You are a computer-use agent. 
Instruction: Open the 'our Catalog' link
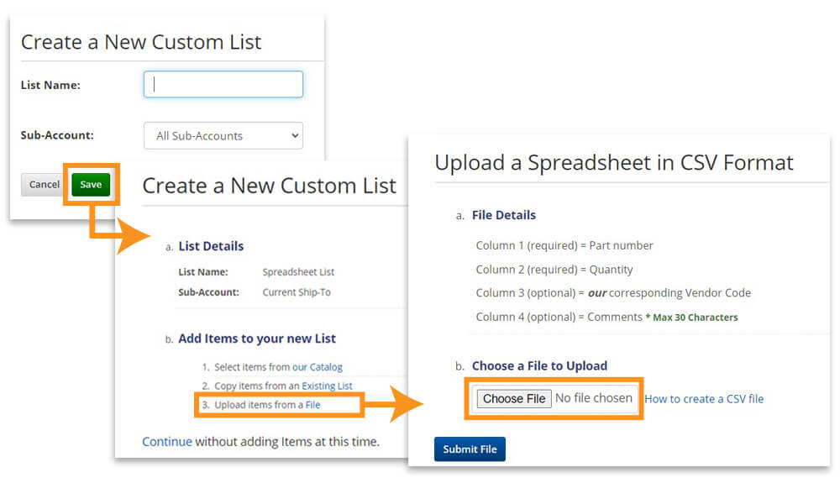click(318, 367)
